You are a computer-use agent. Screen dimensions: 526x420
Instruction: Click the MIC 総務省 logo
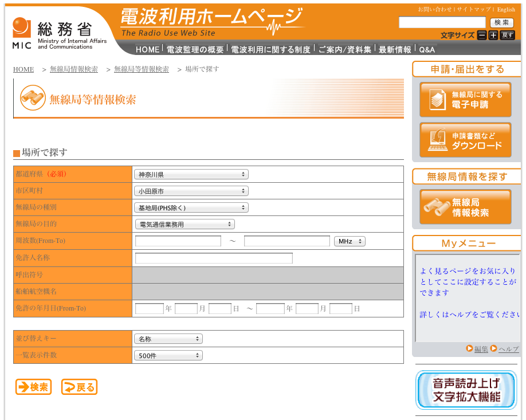(x=60, y=34)
